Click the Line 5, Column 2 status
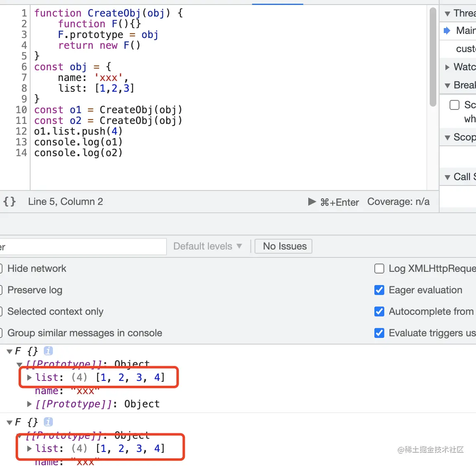This screenshot has height=466, width=476. coord(66,202)
